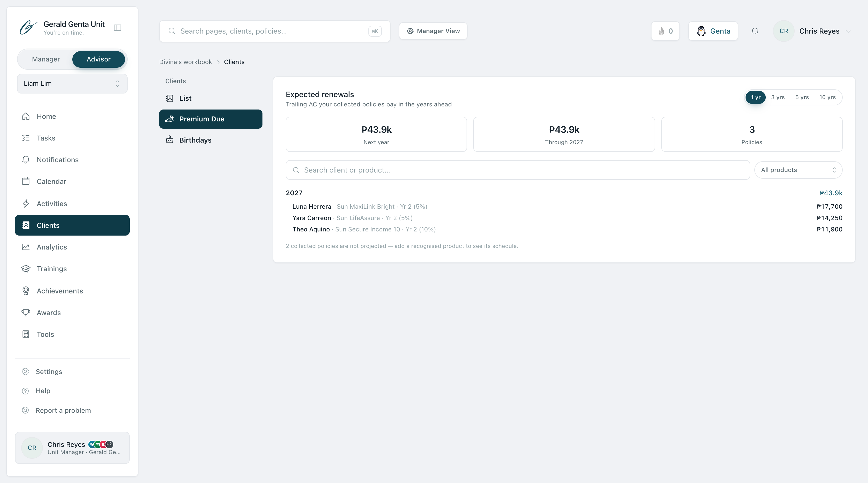This screenshot has height=483, width=868.
Task: Go to Home in sidebar
Action: pos(72,116)
